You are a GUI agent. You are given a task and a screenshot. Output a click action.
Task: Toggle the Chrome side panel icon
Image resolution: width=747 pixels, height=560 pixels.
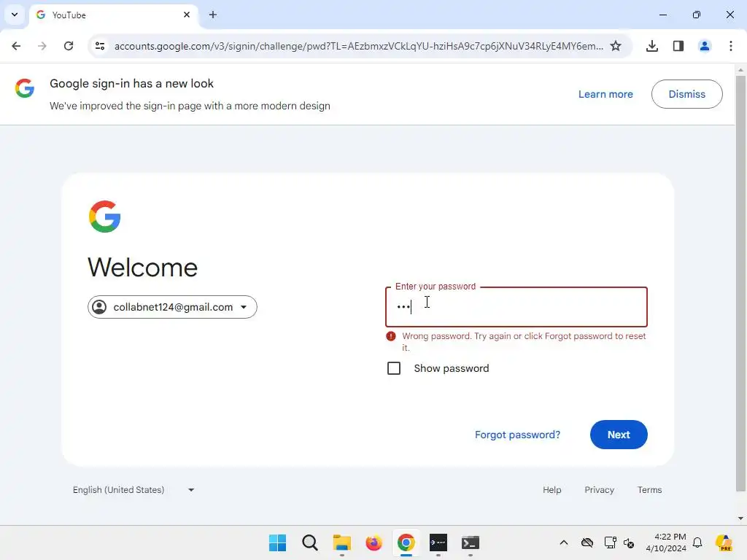(x=678, y=46)
